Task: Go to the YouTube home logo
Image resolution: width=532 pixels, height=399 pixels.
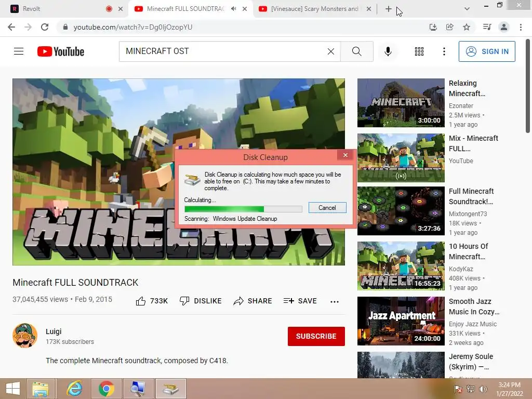Action: [61, 51]
